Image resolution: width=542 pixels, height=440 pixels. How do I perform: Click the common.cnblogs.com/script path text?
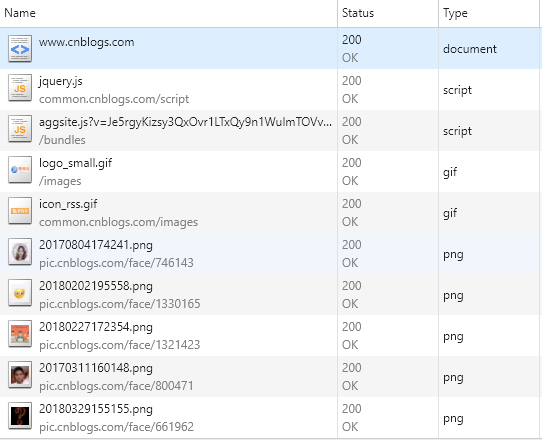(114, 99)
